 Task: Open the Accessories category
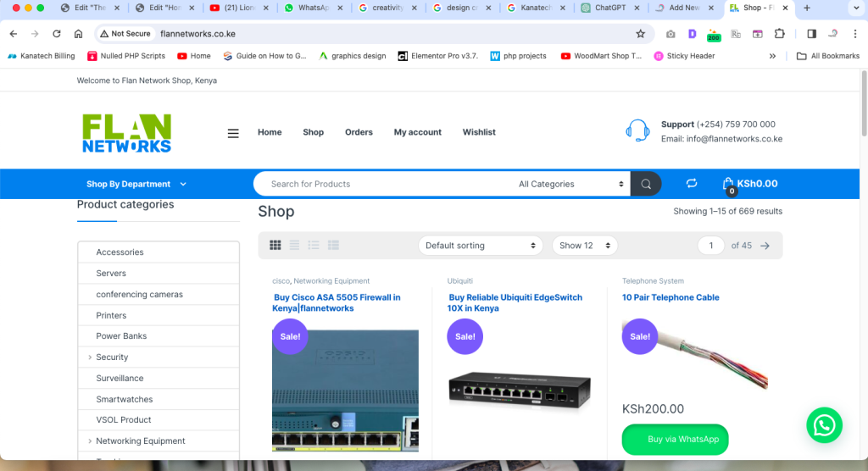[x=120, y=252]
